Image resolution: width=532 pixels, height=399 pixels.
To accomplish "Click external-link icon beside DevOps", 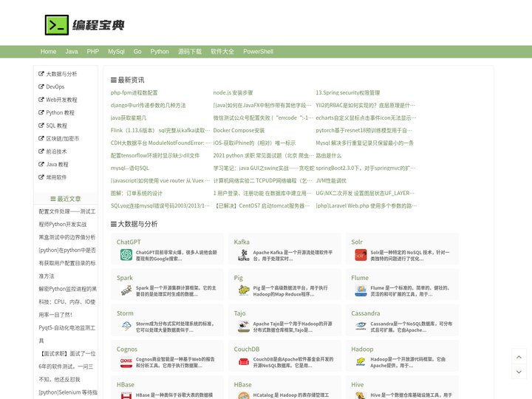I will tap(41, 86).
